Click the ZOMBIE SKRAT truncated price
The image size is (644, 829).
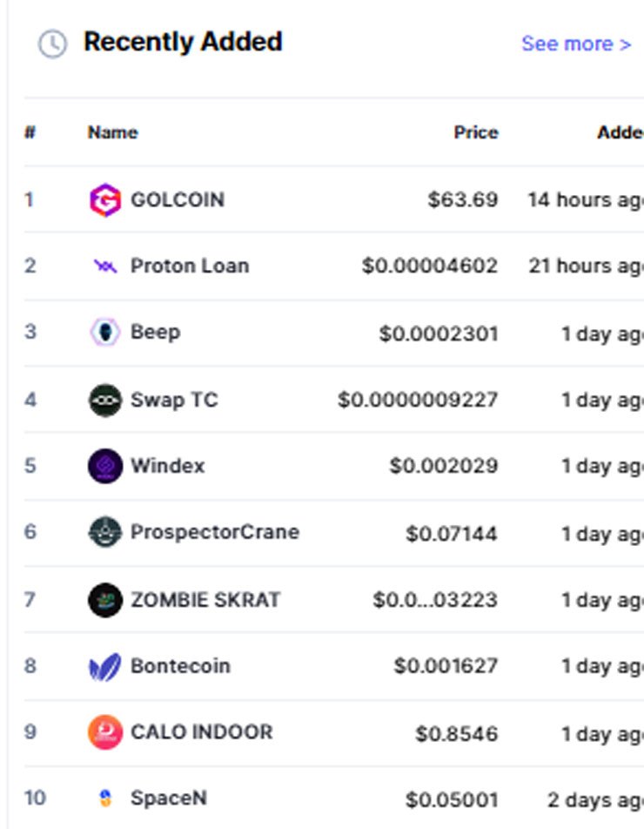(435, 600)
